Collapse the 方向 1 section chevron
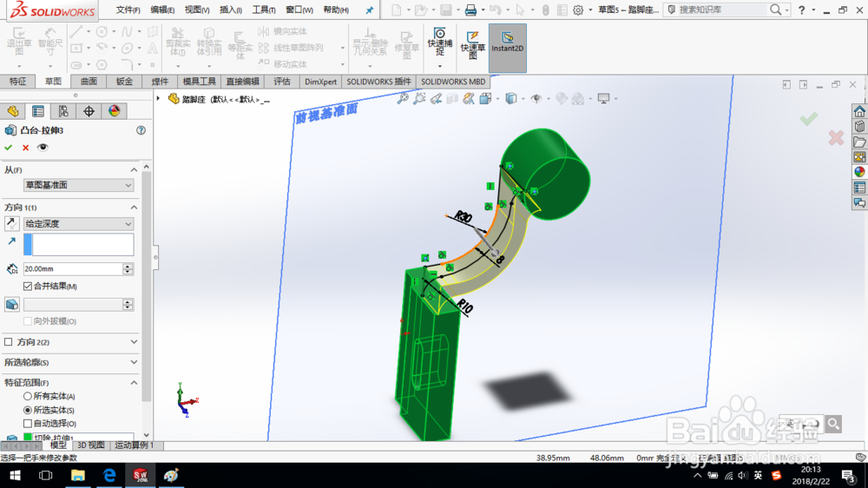This screenshot has width=868, height=488. pyautogui.click(x=134, y=208)
